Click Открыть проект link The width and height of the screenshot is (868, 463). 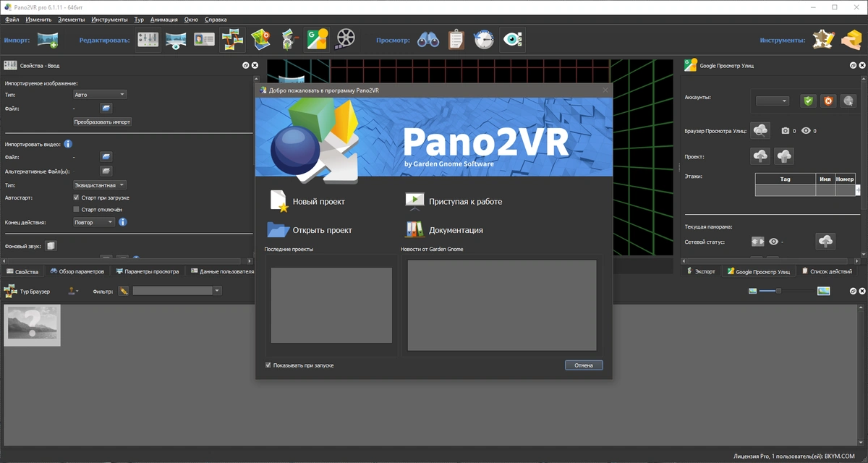(323, 230)
